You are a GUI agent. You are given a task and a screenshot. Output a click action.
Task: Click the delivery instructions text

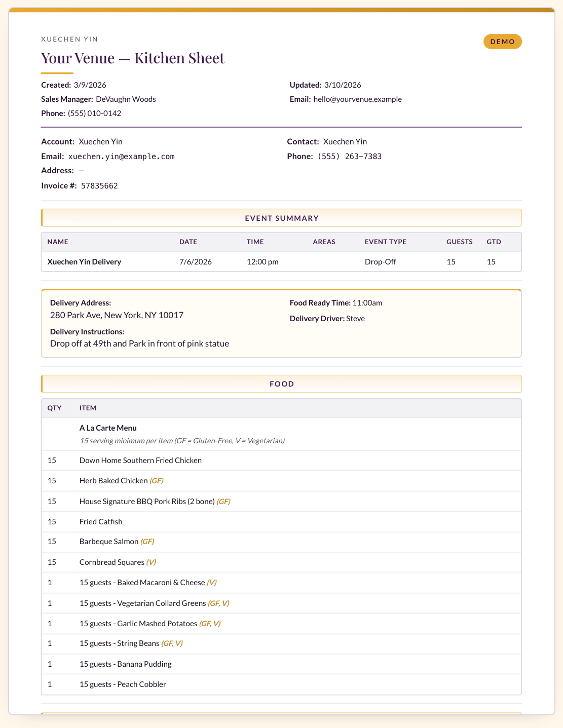pos(139,343)
